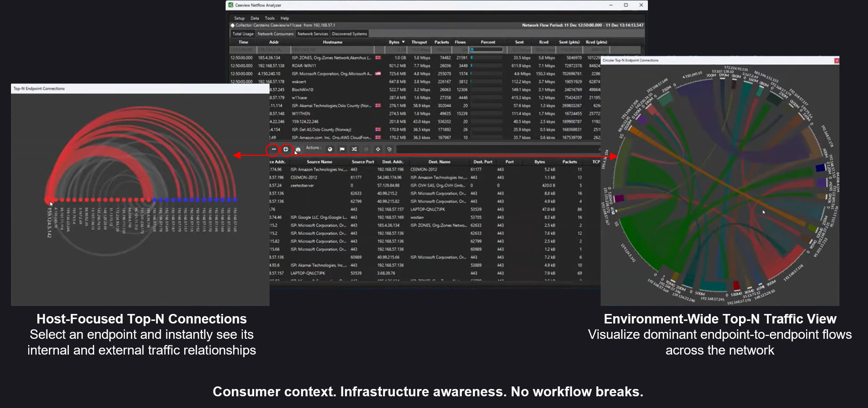Click the globe action icon
Viewport: 868px width, 408px height.
[x=330, y=149]
